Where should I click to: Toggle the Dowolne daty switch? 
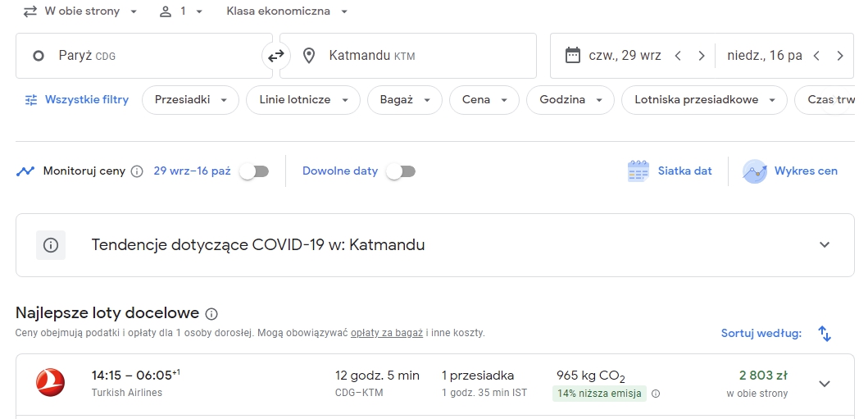click(401, 171)
